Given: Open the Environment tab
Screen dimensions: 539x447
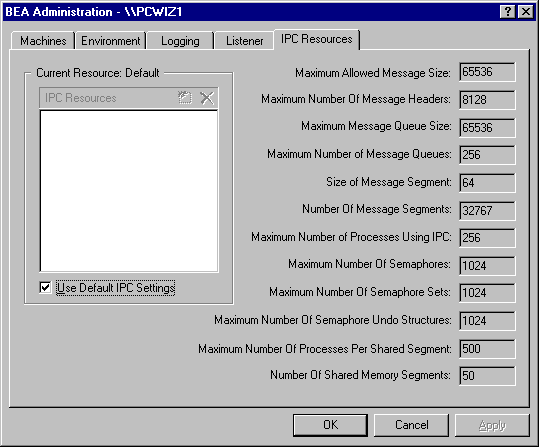Looking at the screenshot, I should point(111,41).
